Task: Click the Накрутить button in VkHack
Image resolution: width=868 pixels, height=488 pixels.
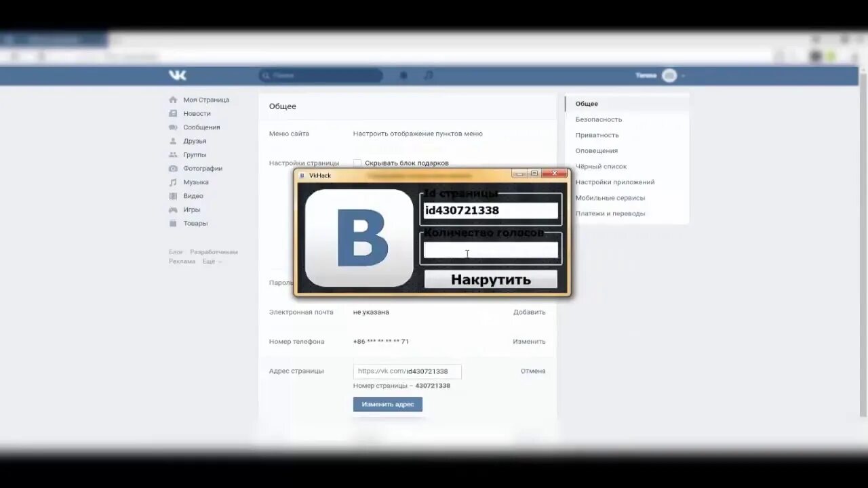Action: point(491,279)
